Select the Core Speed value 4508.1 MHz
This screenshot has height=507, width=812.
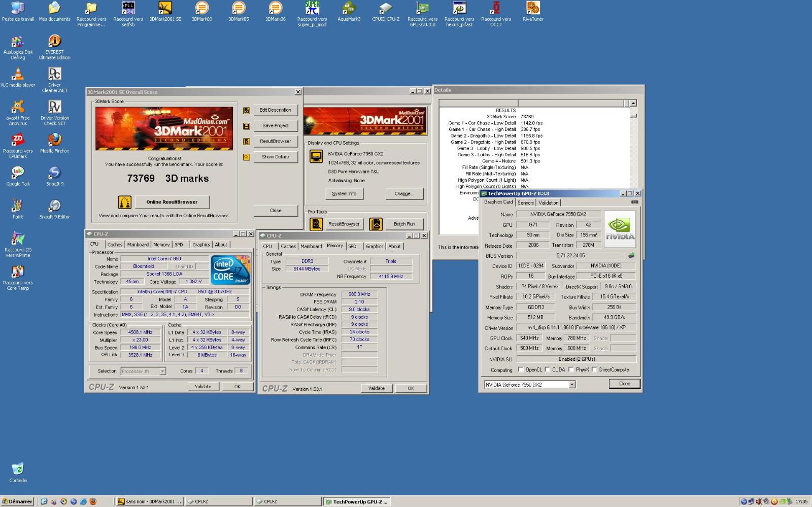pos(141,332)
